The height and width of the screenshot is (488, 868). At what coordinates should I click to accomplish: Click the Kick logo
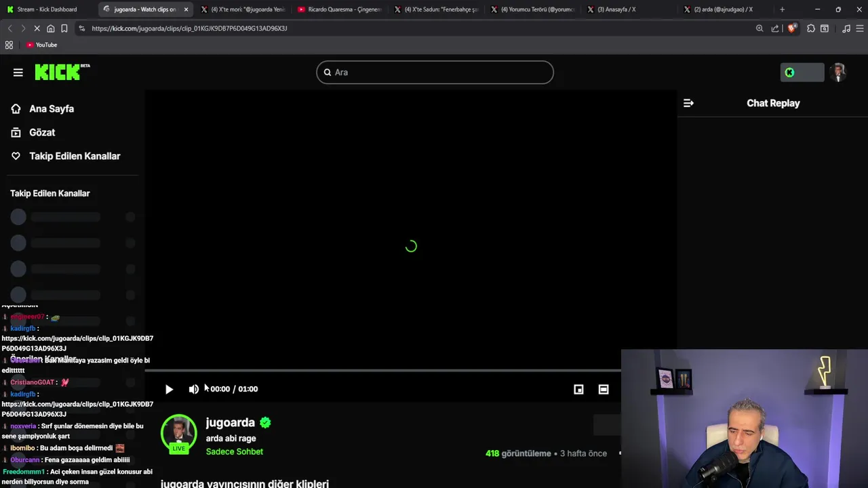point(62,72)
